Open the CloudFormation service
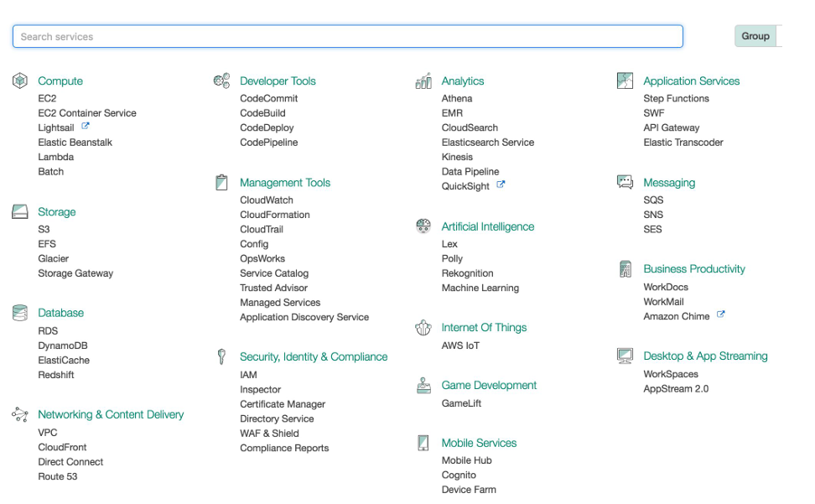Viewport: 815px width, 504px height. pos(274,214)
